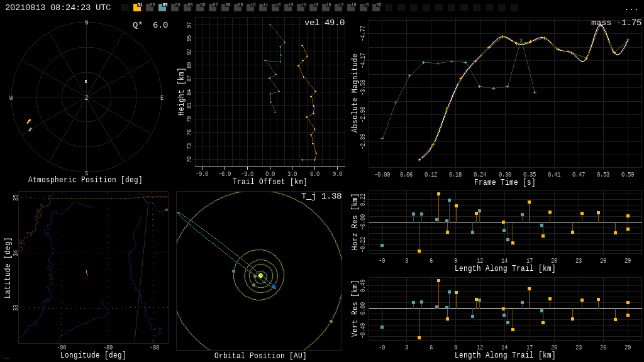This screenshot has height=362, width=644.
Task: Toggle the highlighted yellow station 01 square
Action: pos(137,8)
